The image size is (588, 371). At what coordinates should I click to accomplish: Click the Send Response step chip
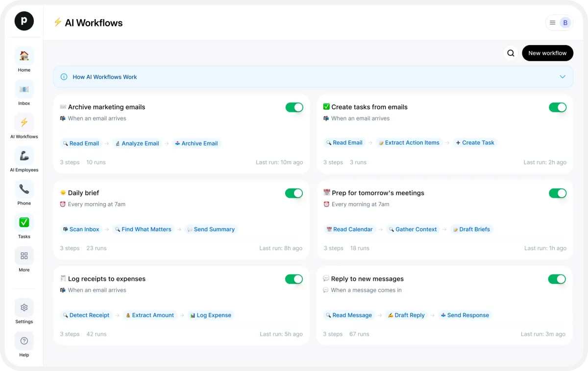[465, 315]
